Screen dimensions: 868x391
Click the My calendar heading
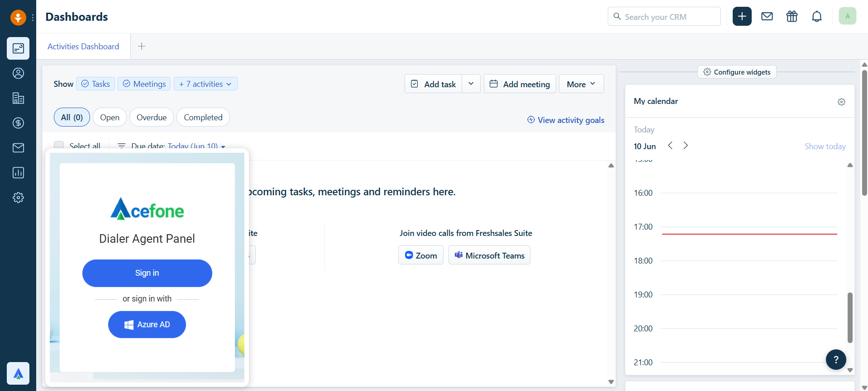coord(656,101)
